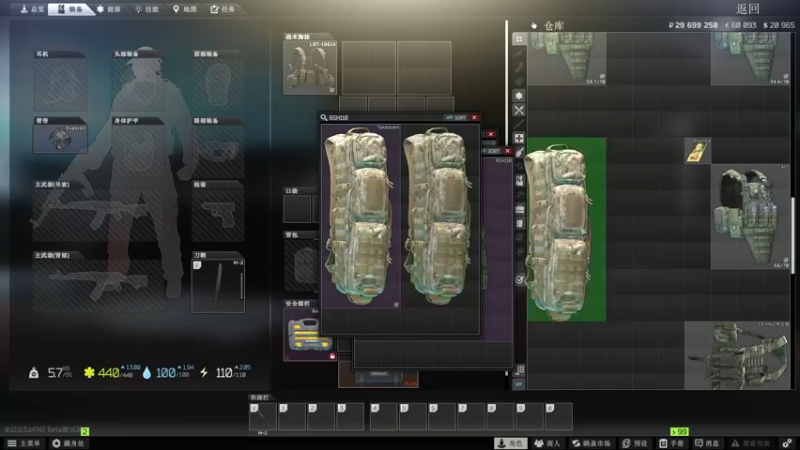Click the 主武器(吊索) sling weapon slot
800x450 pixels.
(98, 214)
